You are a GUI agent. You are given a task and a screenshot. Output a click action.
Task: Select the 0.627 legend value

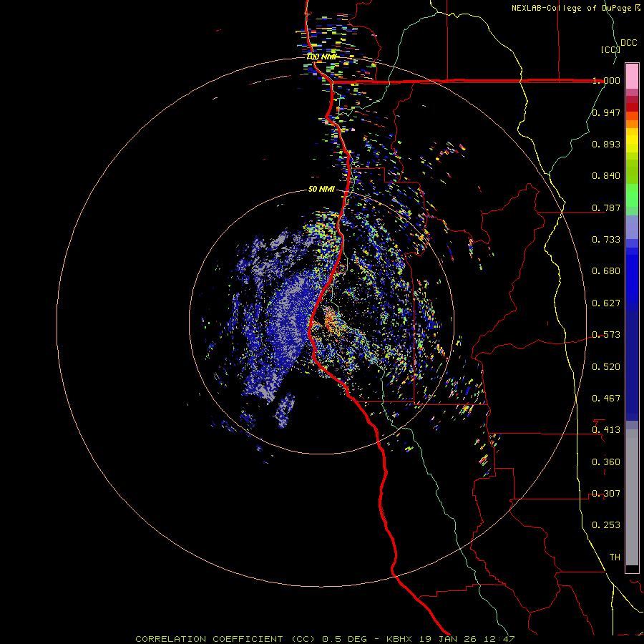606,303
